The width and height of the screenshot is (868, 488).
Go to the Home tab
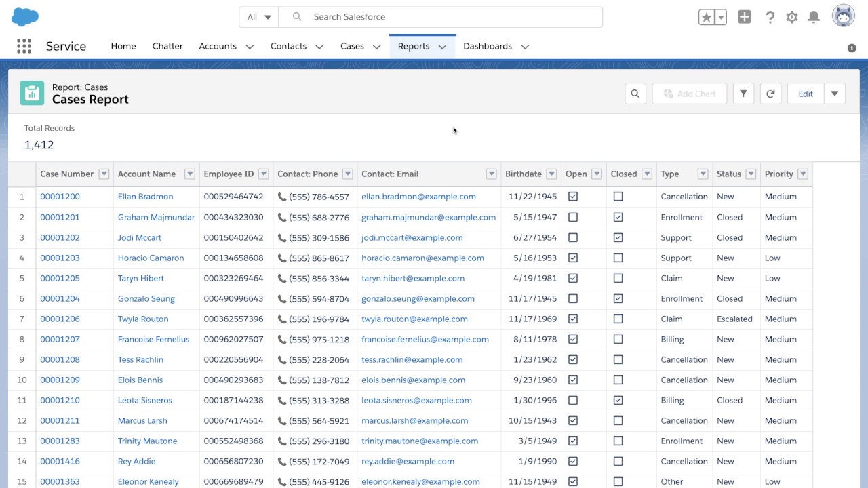pyautogui.click(x=123, y=46)
